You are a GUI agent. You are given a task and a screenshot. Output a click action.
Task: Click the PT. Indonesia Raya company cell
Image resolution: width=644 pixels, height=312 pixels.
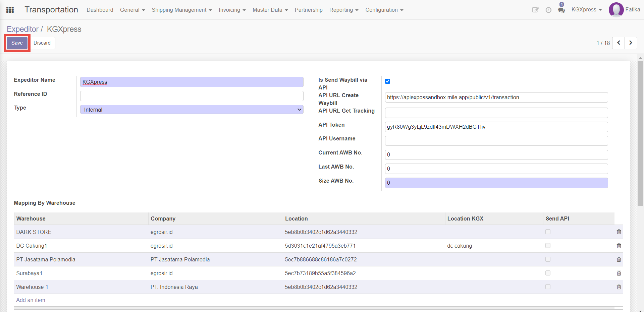(x=215, y=287)
